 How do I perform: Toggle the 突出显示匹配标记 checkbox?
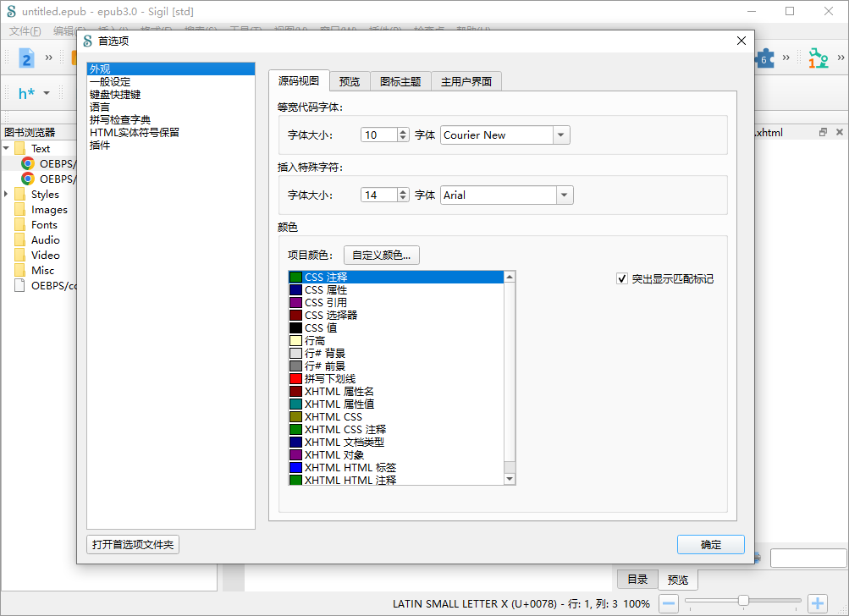tap(622, 278)
